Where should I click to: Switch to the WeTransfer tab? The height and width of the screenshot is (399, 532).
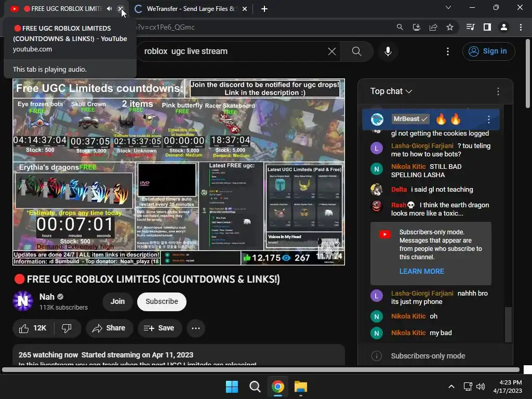click(190, 9)
